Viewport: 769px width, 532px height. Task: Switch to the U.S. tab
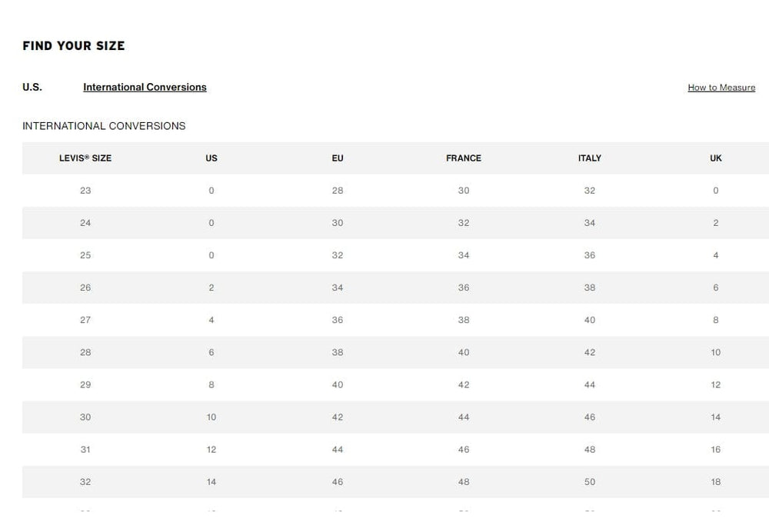32,87
